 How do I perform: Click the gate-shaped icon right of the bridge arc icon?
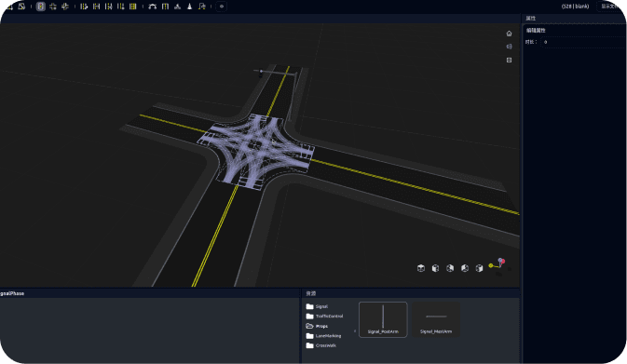point(165,7)
